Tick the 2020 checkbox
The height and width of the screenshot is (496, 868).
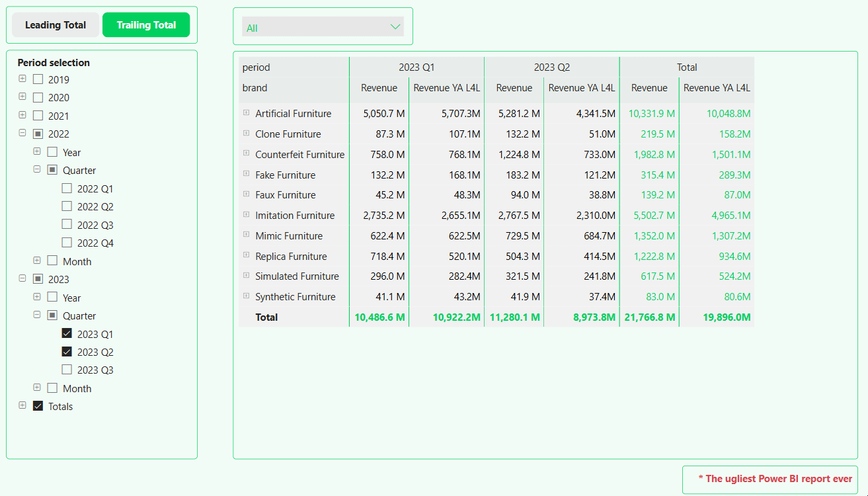pyautogui.click(x=38, y=97)
